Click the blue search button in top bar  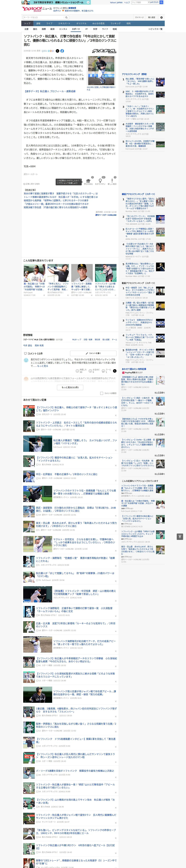[x=161, y=2]
